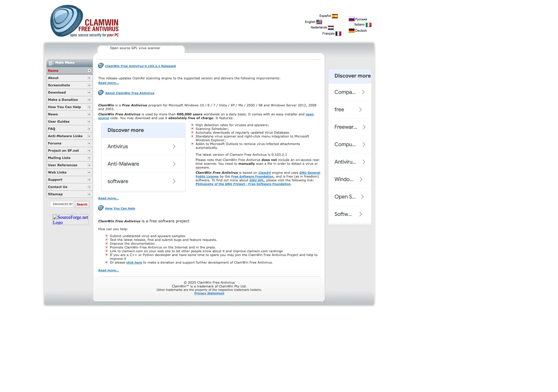Click Read more under the release announcement
Image resolution: width=558 pixels, height=392 pixels.
click(x=108, y=83)
